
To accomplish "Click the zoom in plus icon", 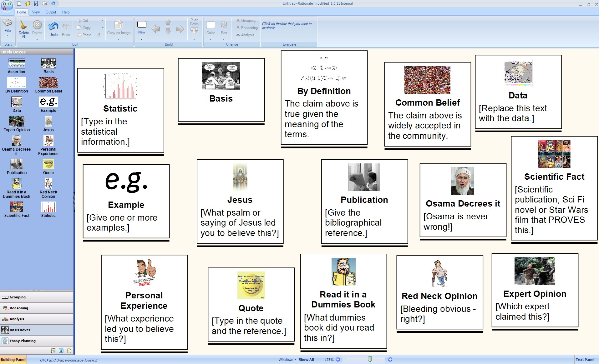I will (x=390, y=360).
